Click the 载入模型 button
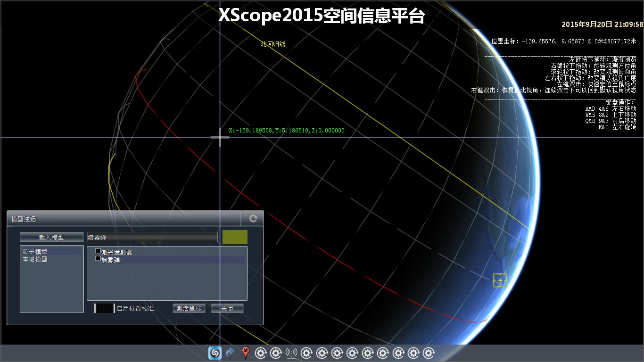Viewport: 644px width, 362px height. click(51, 238)
